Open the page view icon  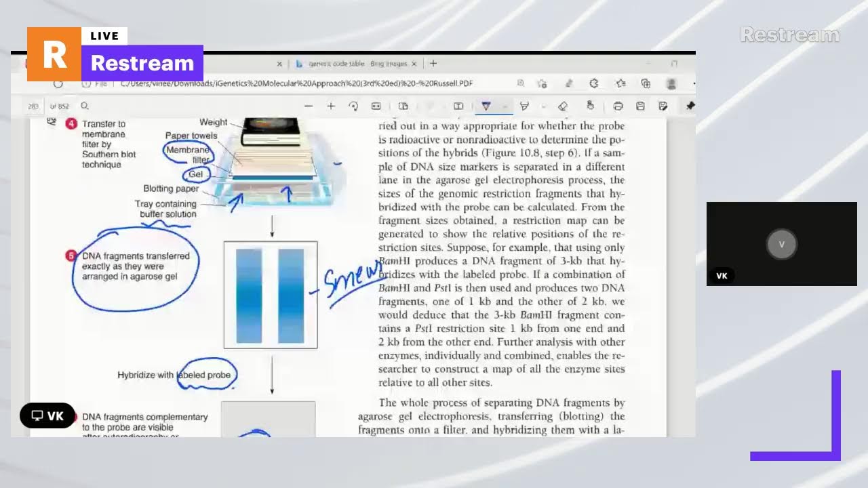click(x=403, y=106)
